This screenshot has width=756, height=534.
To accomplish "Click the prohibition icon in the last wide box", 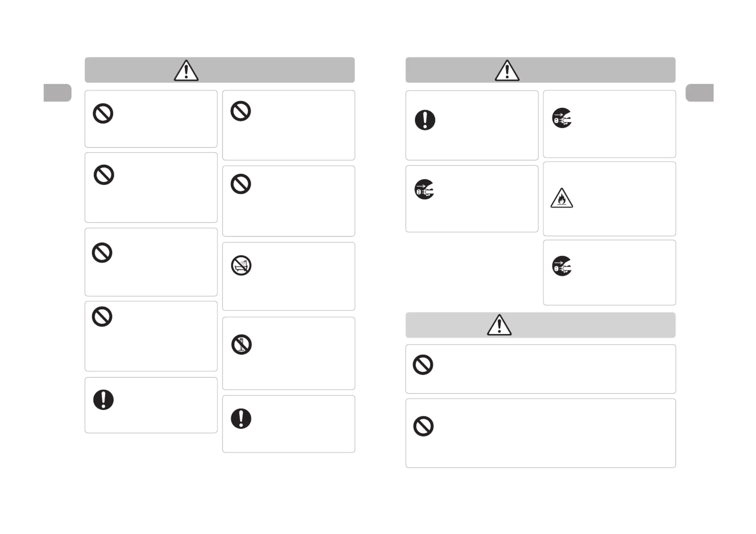I will pos(423,426).
